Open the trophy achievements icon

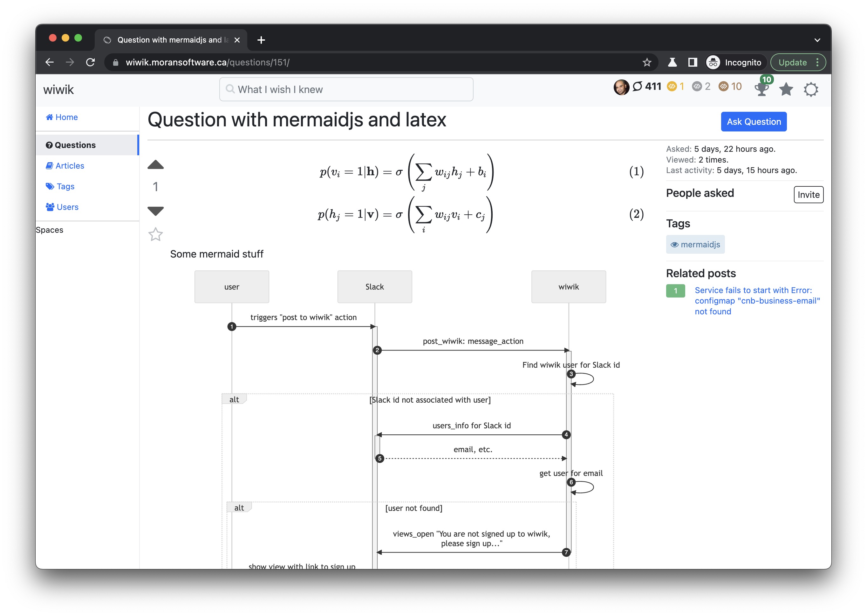pyautogui.click(x=761, y=90)
